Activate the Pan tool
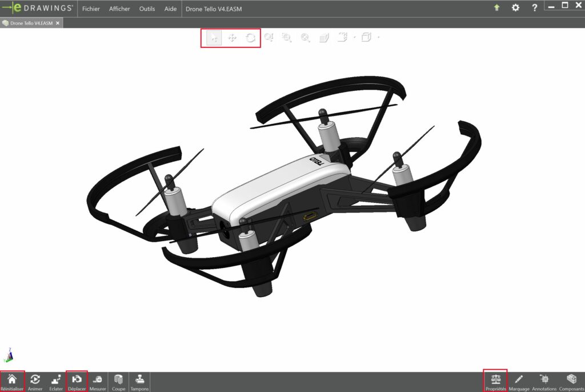The width and height of the screenshot is (585, 392). coord(232,38)
